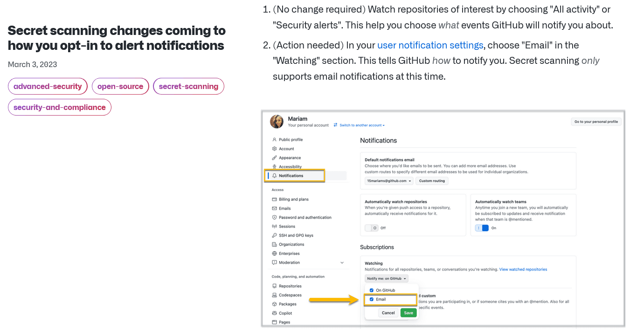
Task: Expand the Notify me: on GitHub dropdown
Action: pyautogui.click(x=387, y=279)
